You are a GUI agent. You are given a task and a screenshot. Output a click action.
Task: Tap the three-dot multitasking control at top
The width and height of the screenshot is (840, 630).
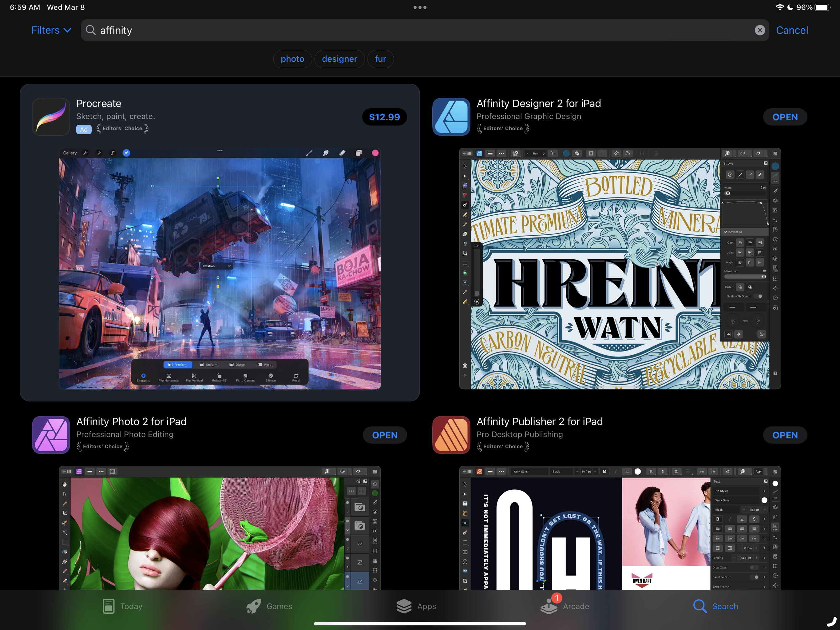click(x=420, y=7)
